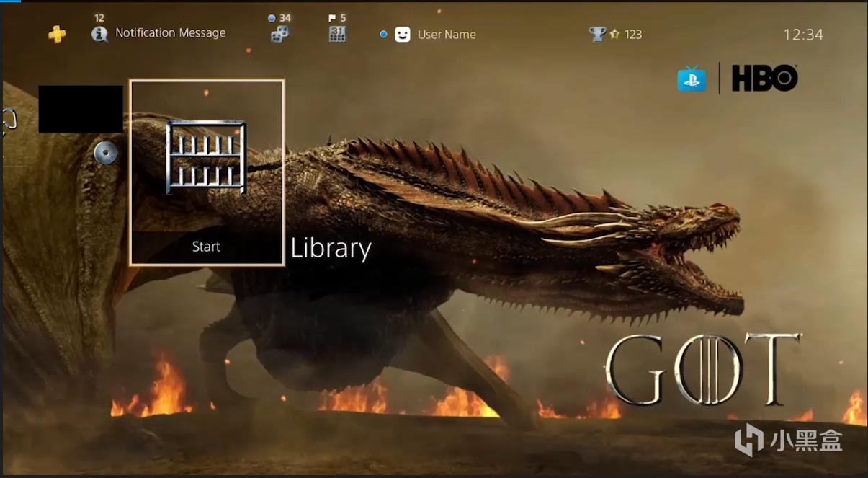Open the PlayStation Plus icon

[57, 34]
